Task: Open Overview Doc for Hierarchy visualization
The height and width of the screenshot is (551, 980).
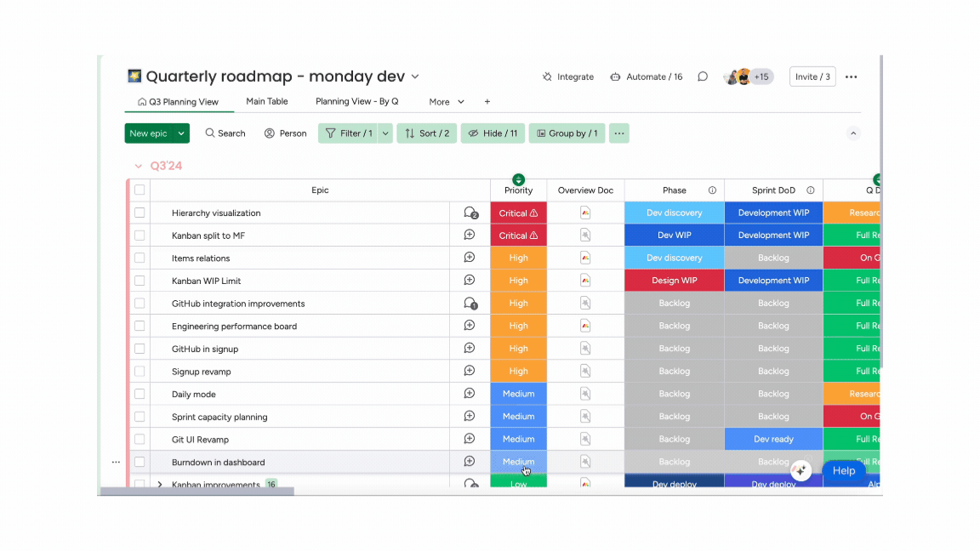Action: (x=585, y=213)
